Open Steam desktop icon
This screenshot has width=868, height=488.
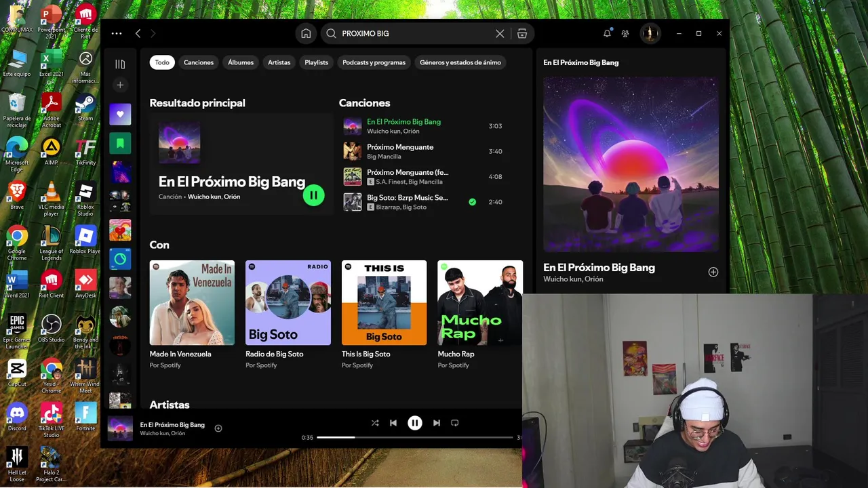point(85,108)
